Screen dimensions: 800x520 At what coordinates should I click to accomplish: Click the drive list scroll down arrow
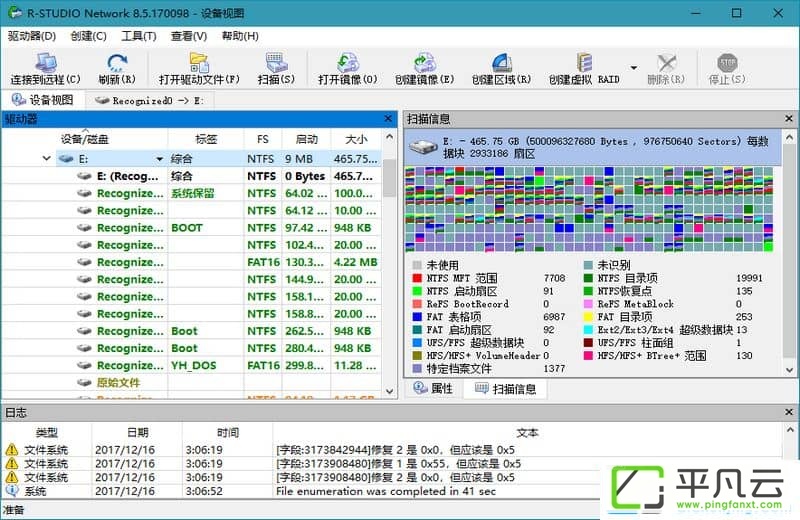(389, 391)
